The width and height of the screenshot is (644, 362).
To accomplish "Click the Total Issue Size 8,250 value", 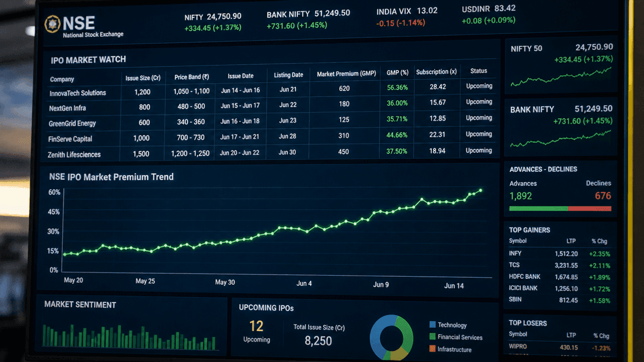I will (318, 341).
